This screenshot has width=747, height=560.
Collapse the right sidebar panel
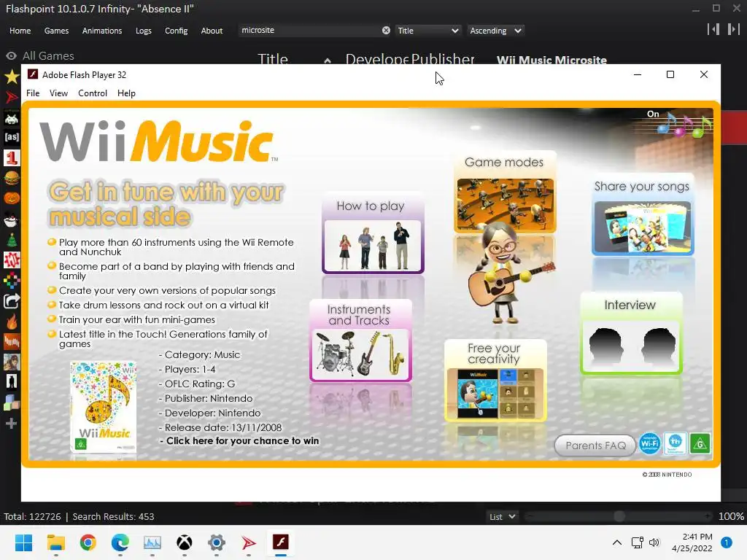click(733, 29)
